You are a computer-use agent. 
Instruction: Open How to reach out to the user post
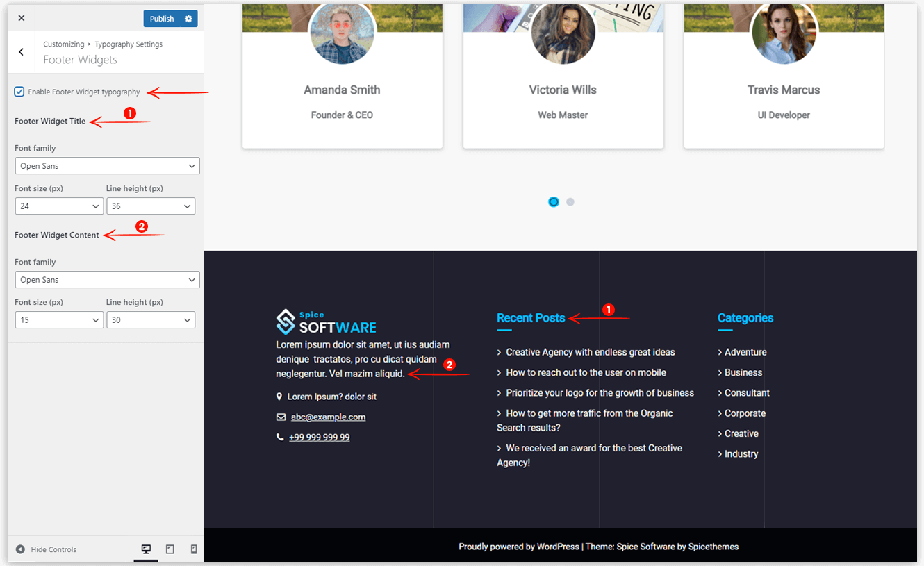(x=586, y=372)
